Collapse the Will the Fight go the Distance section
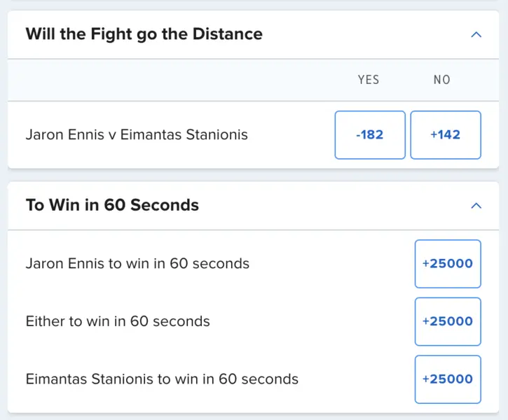Screen dimensions: 508x420 [476, 34]
